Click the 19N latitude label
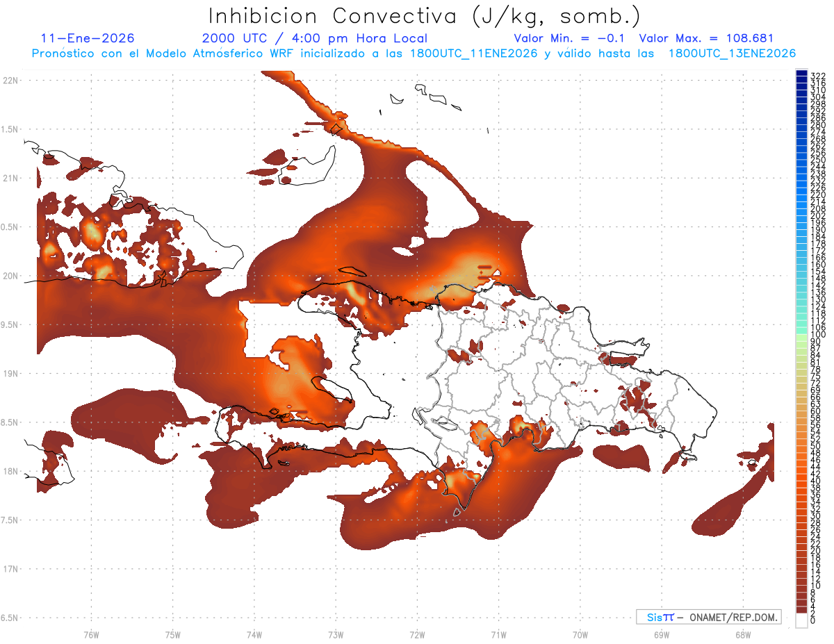This screenshot has width=834, height=644. click(11, 373)
